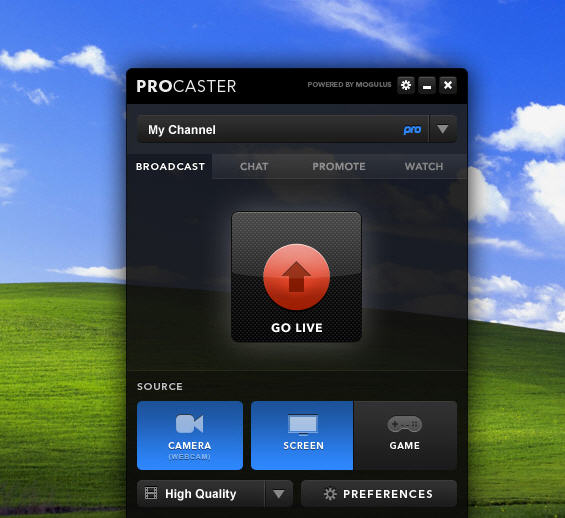Screen dimensions: 565x518
Task: Open settings via the gear icon in title bar
Action: [406, 85]
